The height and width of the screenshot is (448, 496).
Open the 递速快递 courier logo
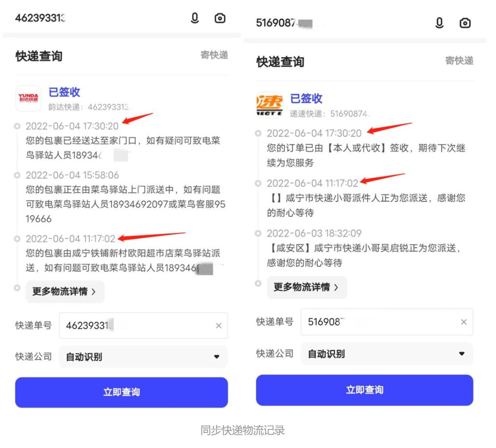click(x=270, y=105)
